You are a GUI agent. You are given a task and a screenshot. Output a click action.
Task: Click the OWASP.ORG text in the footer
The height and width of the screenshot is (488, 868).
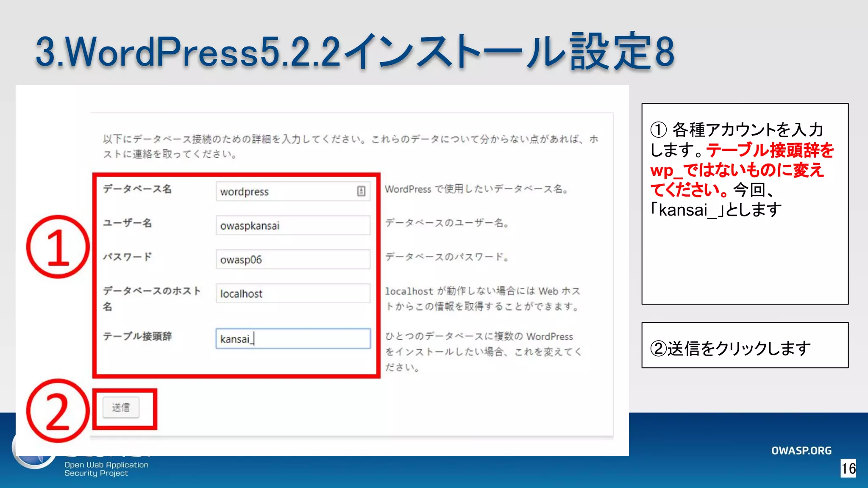point(801,451)
